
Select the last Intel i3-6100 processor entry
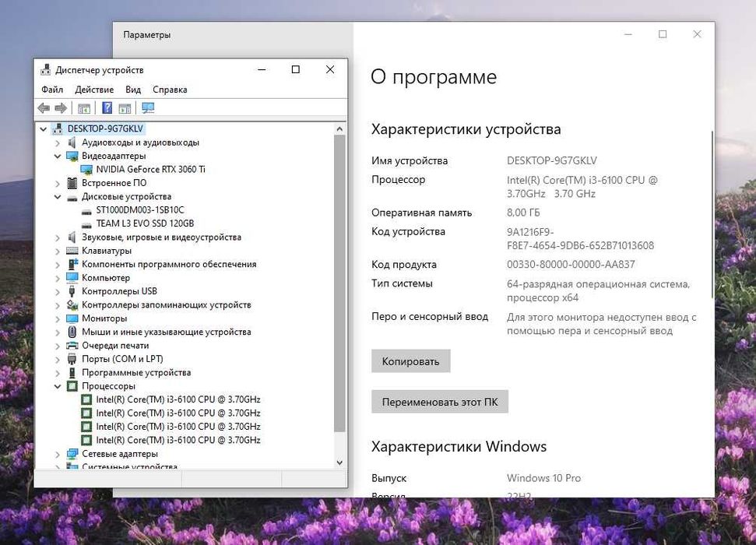tap(178, 440)
